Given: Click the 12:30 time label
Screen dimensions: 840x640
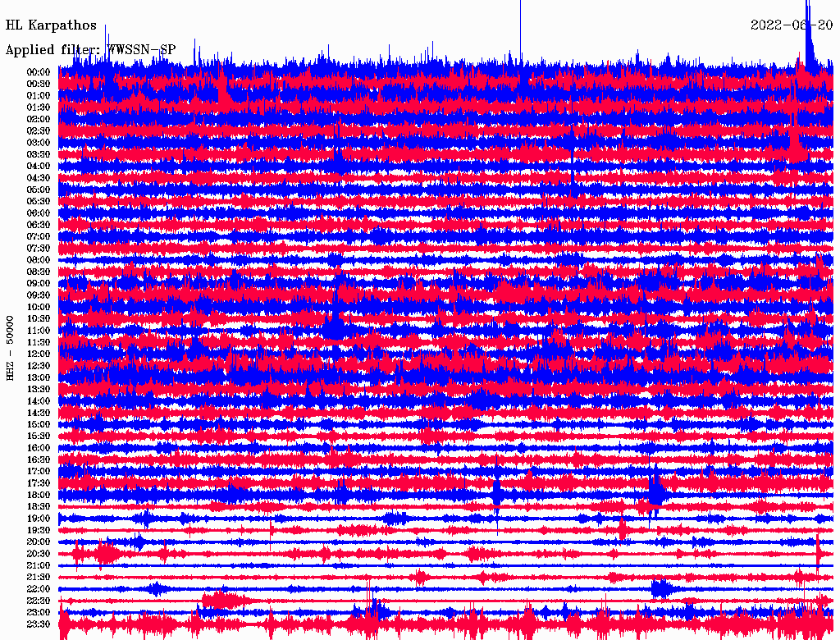Looking at the screenshot, I should (x=39, y=366).
